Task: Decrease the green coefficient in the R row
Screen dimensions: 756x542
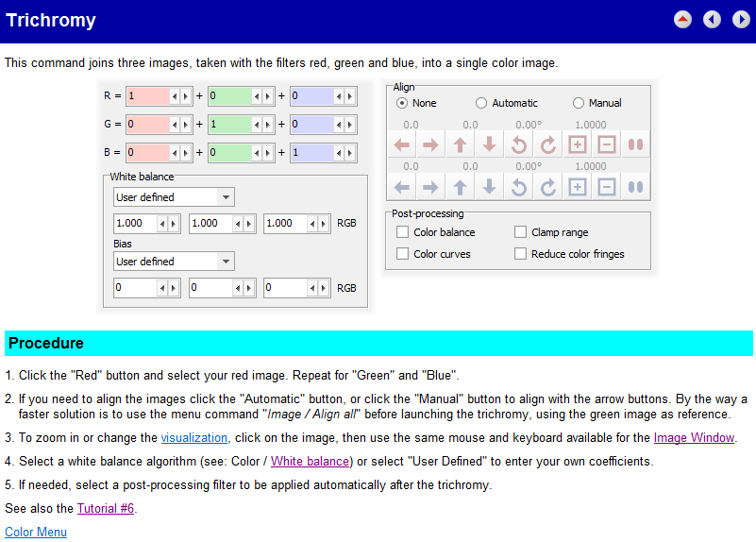Action: click(257, 96)
